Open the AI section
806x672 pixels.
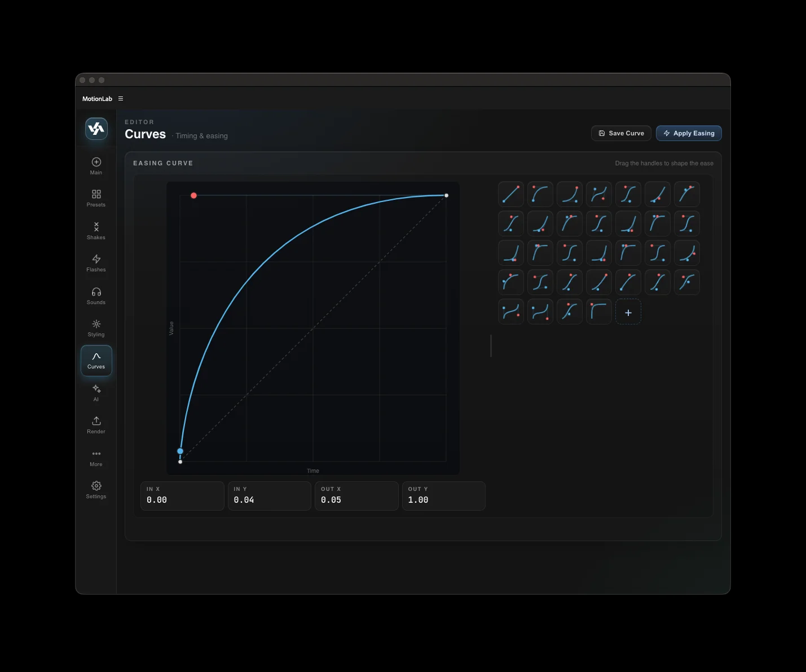point(96,393)
